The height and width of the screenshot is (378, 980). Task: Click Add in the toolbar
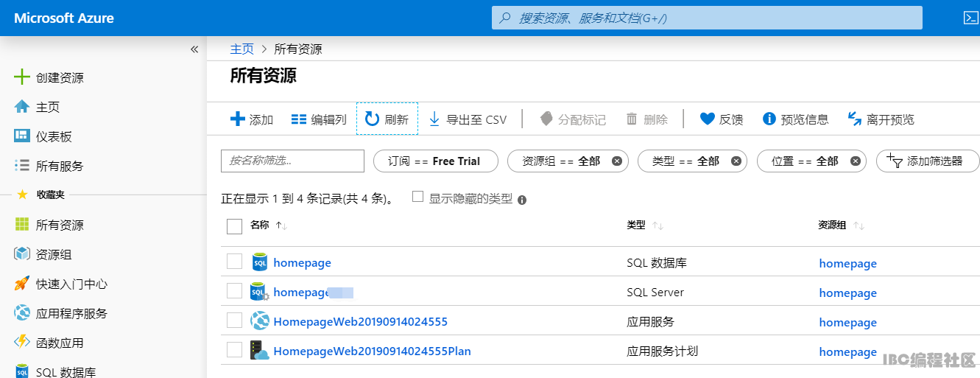click(252, 119)
